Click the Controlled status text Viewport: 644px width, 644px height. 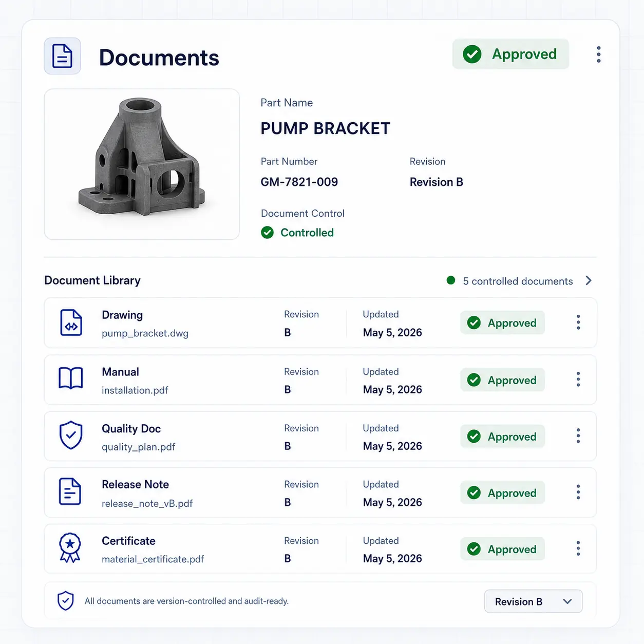click(x=307, y=233)
